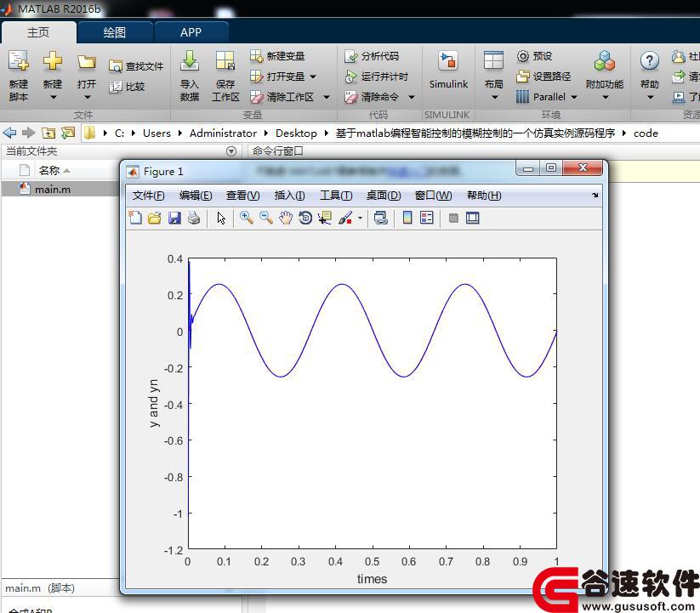700x613 pixels.
Task: Open File (文件) menu in Figure 1
Action: [149, 196]
